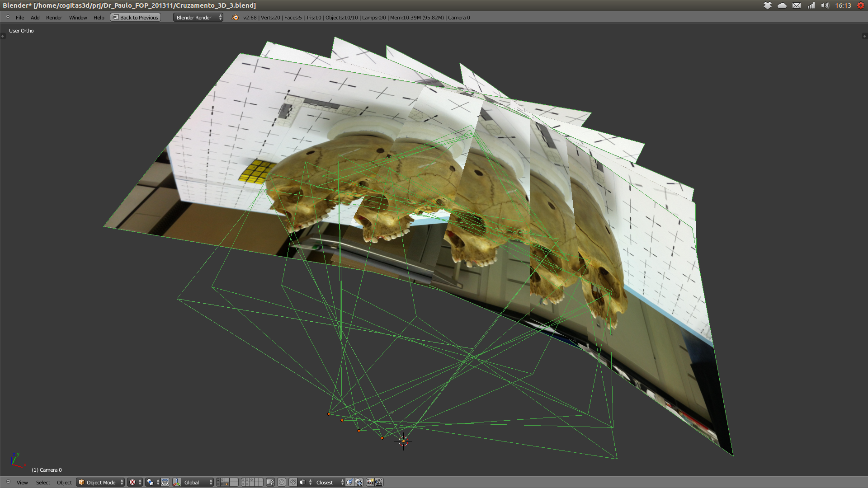This screenshot has height=488, width=868.
Task: Open the Add menu
Action: point(35,17)
